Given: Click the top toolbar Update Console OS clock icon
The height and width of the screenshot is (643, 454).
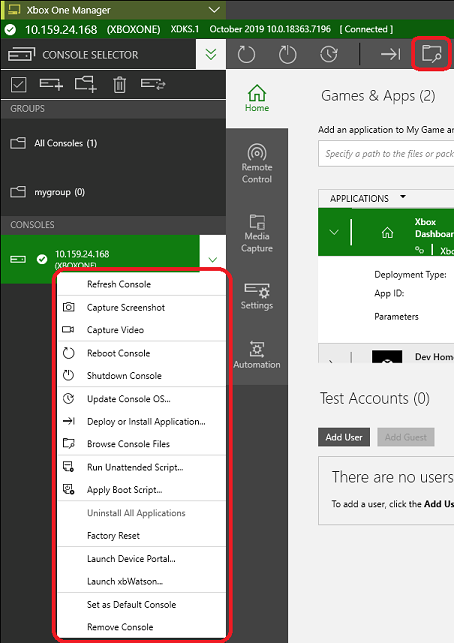Looking at the screenshot, I should pos(329,54).
